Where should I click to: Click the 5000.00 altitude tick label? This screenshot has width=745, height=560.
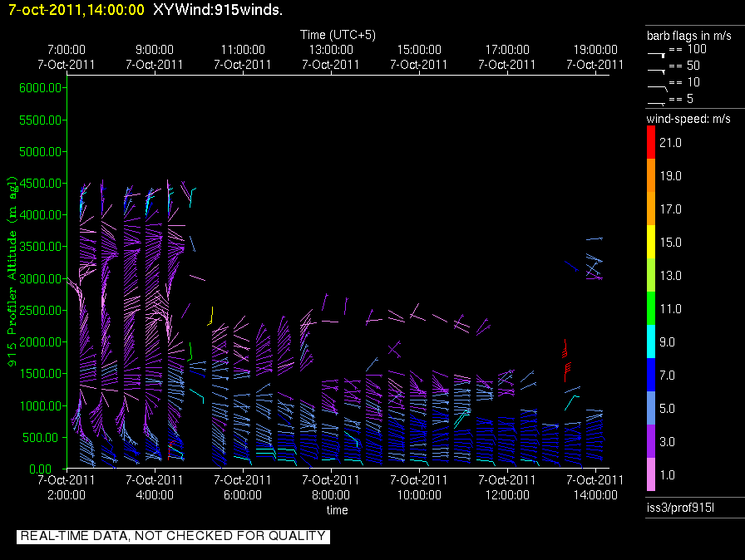(x=41, y=152)
